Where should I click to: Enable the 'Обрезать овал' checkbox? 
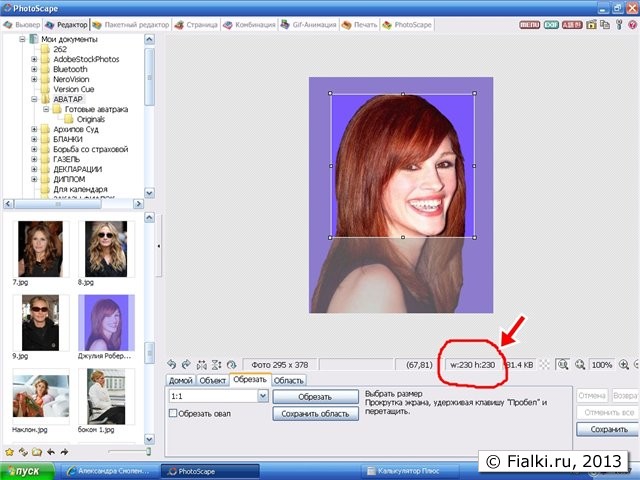click(x=174, y=412)
